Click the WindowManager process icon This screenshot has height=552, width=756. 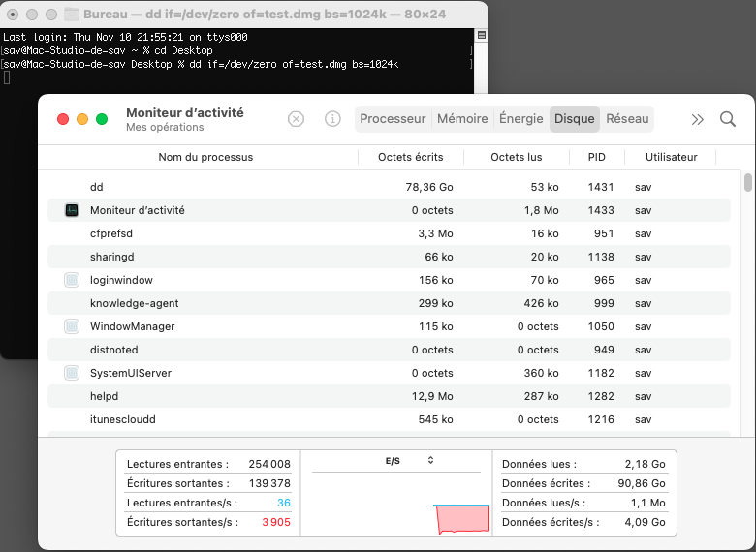tap(72, 326)
